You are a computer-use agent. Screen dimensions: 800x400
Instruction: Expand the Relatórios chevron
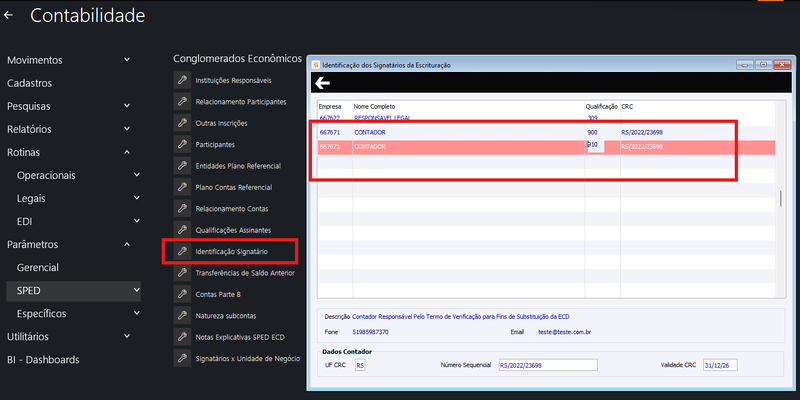tap(127, 129)
